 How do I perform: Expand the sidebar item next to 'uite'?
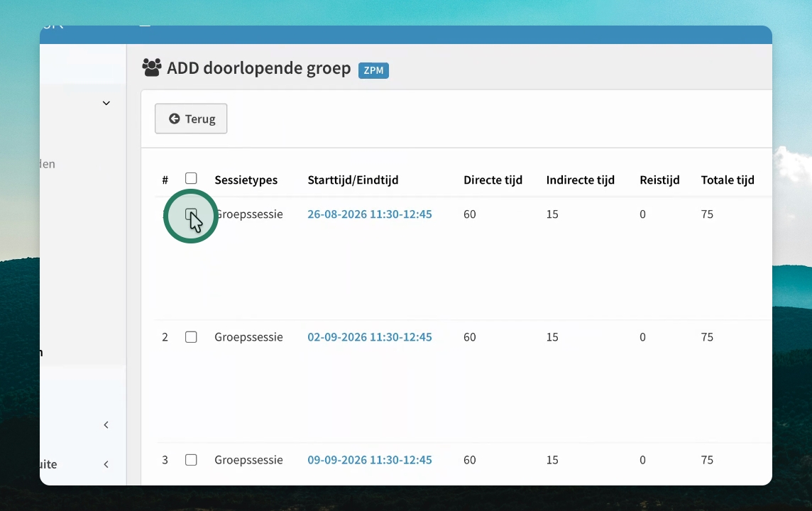point(106,464)
